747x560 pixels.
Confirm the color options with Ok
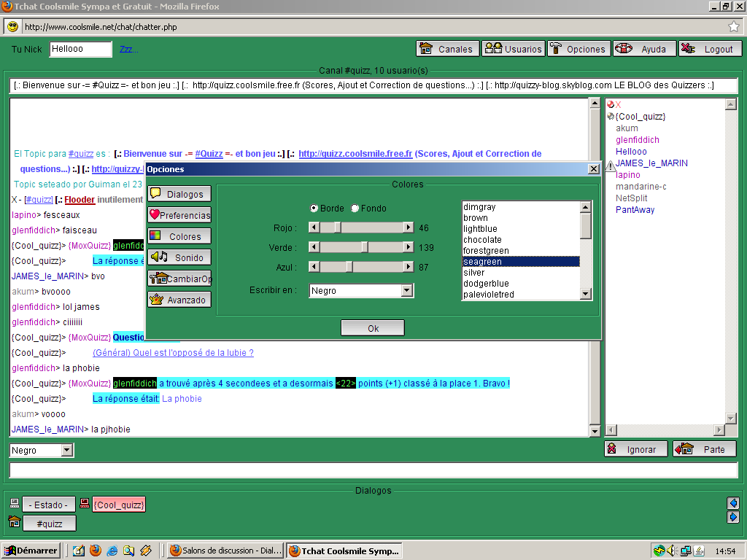[373, 328]
